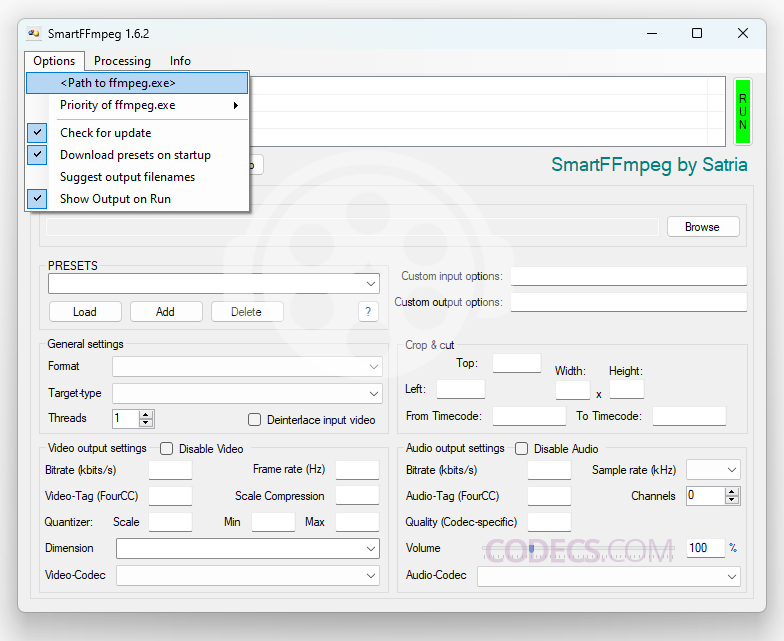Expand Priority of ffmpeg.exe submenu
This screenshot has width=784, height=641.
(137, 105)
